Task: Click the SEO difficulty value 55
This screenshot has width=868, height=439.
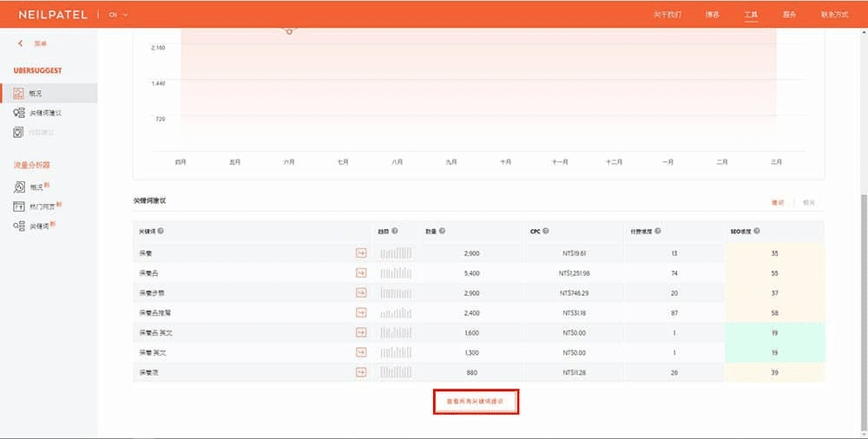Action: coord(774,273)
